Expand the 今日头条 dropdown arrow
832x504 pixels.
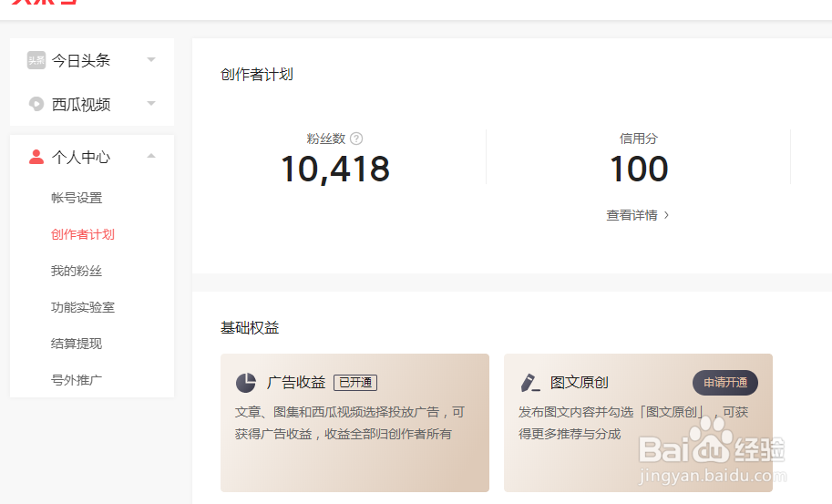pyautogui.click(x=151, y=59)
